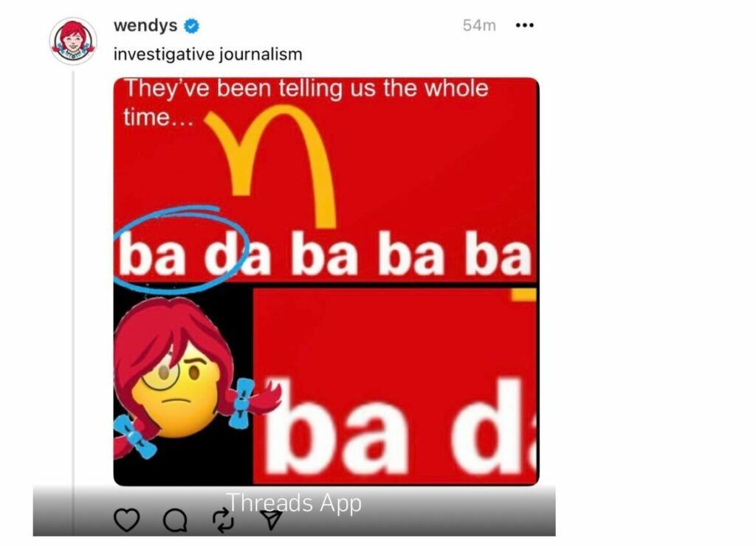The image size is (756, 546).
Task: Click the 'Threads App' watermark label
Action: coord(294,503)
